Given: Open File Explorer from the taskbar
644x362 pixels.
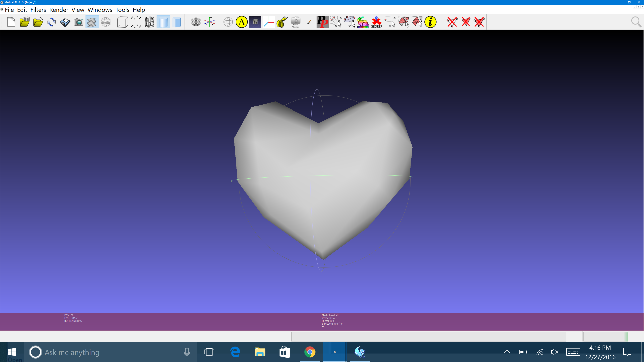Looking at the screenshot, I should click(260, 352).
